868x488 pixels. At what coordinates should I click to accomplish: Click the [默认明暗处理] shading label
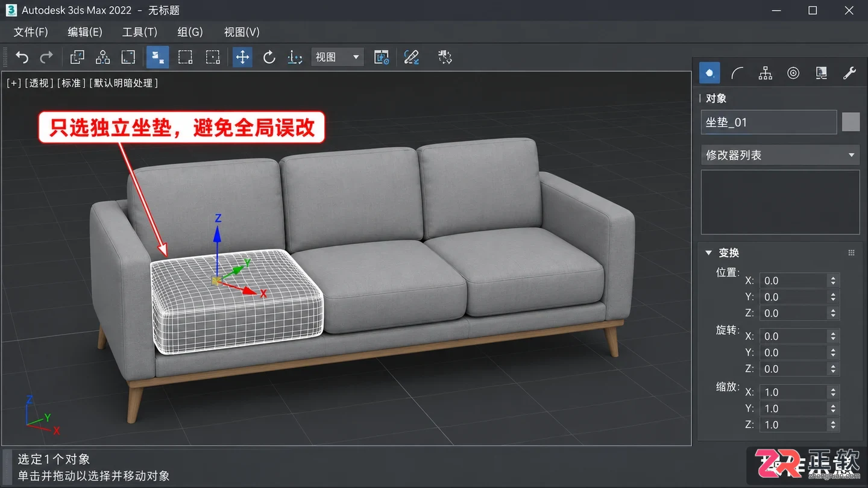point(124,83)
